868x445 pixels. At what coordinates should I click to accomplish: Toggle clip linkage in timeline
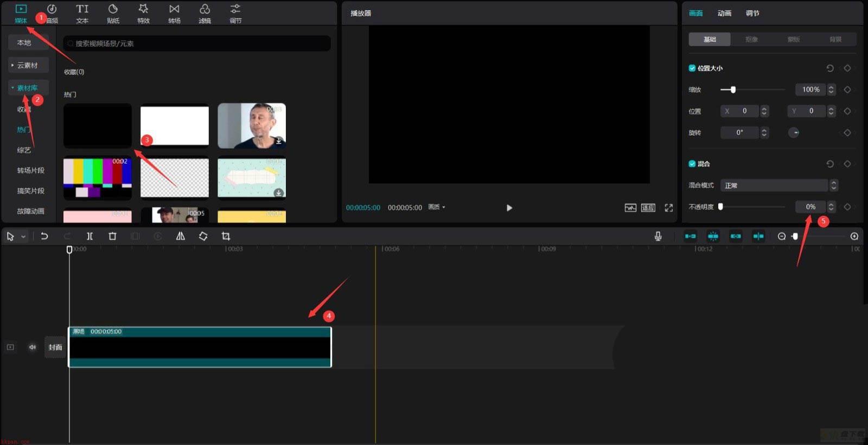click(736, 236)
